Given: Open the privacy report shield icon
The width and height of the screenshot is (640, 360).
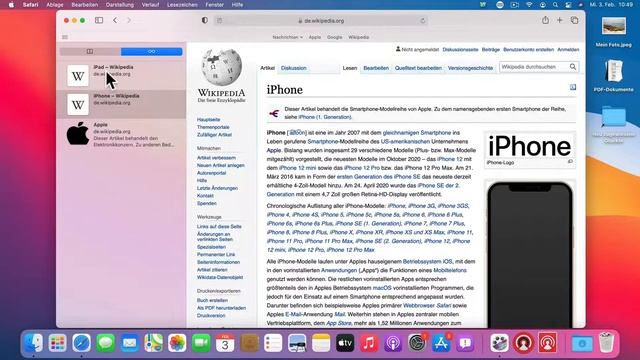Looking at the screenshot, I should point(204,20).
